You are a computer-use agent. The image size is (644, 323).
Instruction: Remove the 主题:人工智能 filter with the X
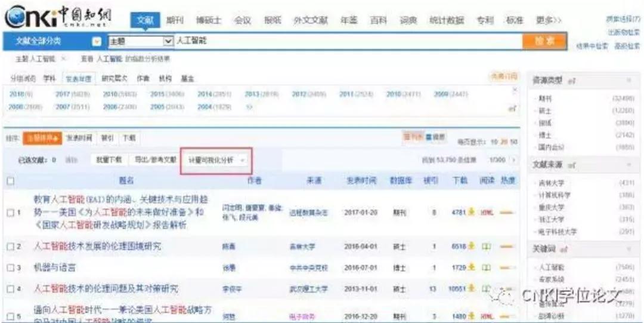tap(64, 59)
